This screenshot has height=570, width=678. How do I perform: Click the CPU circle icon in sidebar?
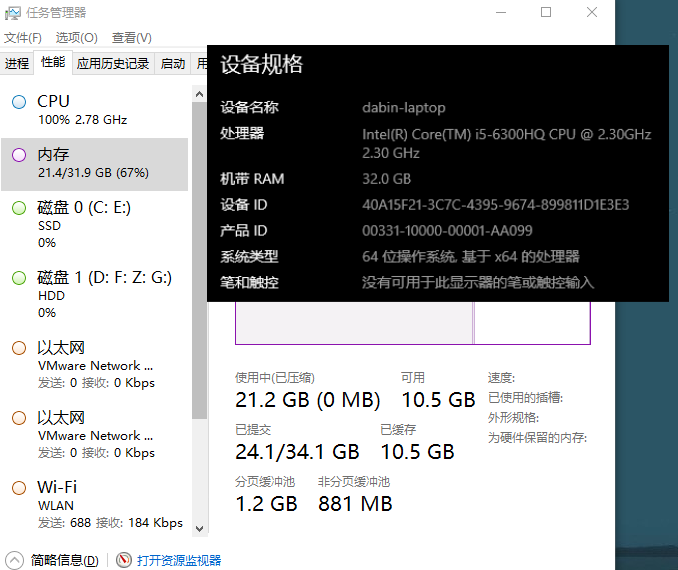point(19,102)
